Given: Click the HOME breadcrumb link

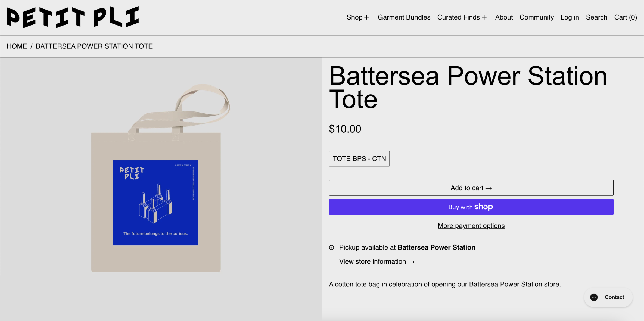Looking at the screenshot, I should pyautogui.click(x=17, y=46).
